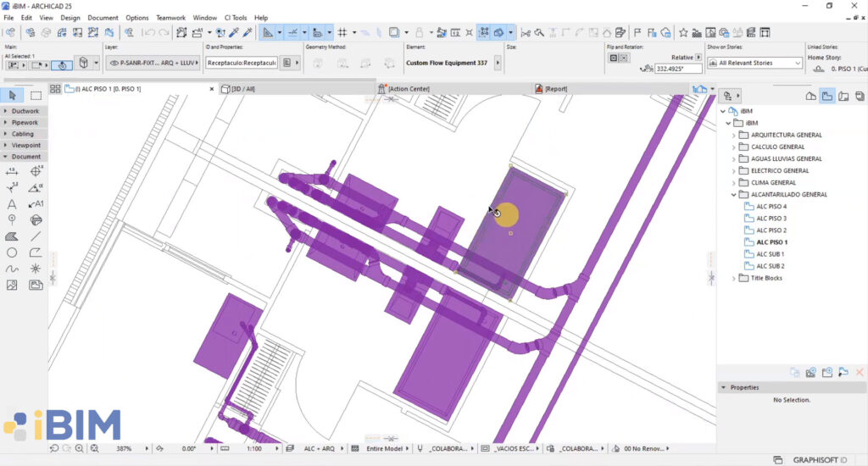Toggle layer visibility eye for P-SANR-FIXT layer
The width and height of the screenshot is (868, 466).
point(114,63)
